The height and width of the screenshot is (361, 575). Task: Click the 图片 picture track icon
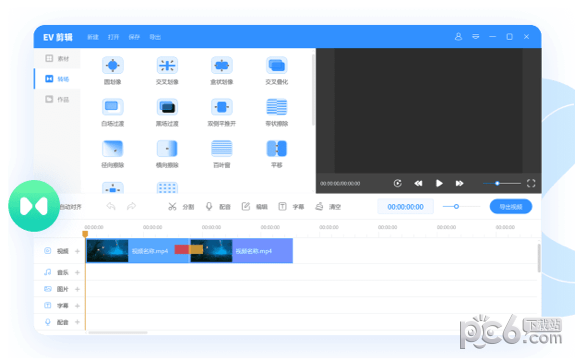(48, 289)
